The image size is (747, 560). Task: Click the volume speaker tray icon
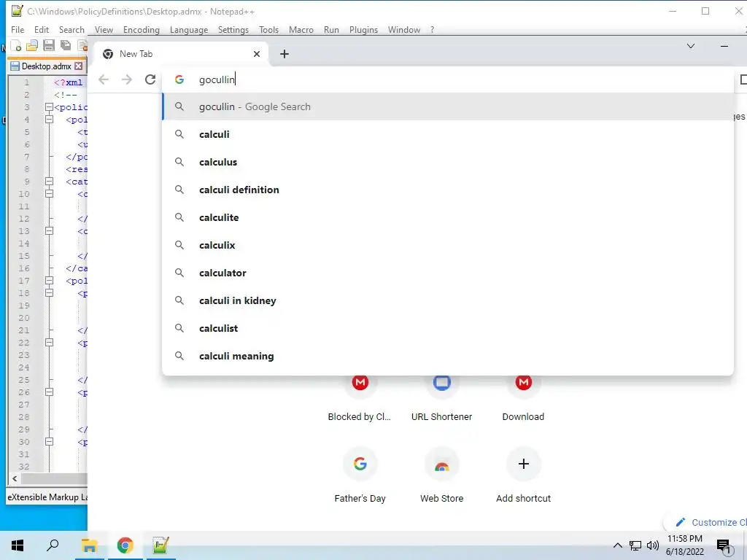652,545
